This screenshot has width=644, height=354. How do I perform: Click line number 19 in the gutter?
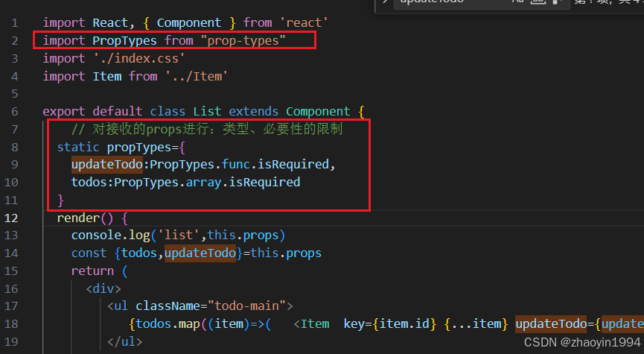(11, 341)
